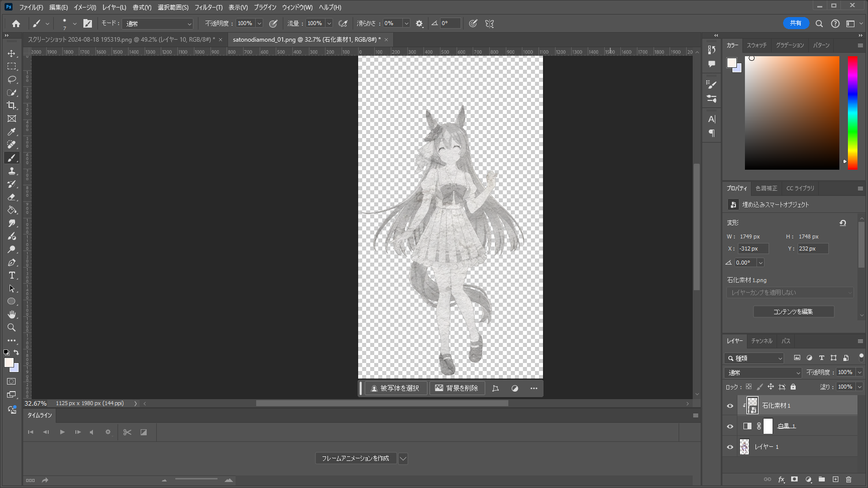Hide the レイヤー 1 layer
This screenshot has width=868, height=488.
[730, 447]
